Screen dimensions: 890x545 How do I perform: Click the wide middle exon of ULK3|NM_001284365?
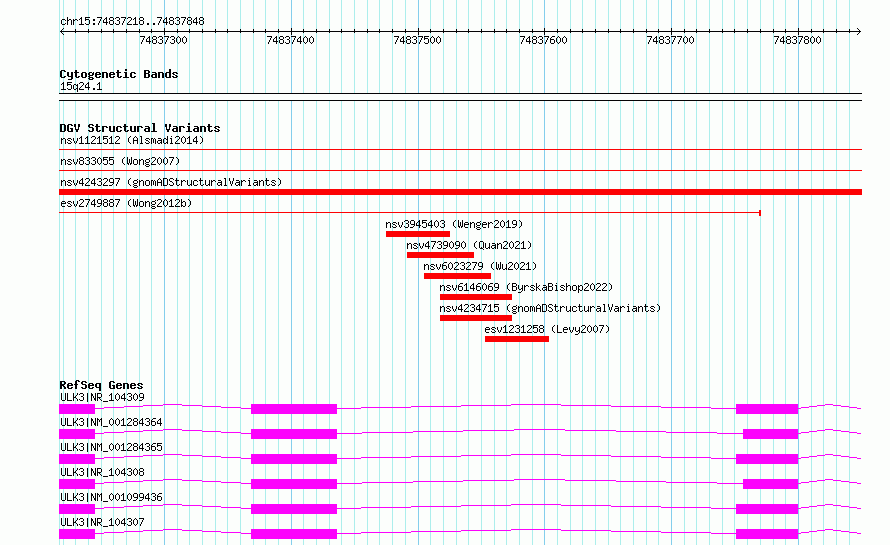pos(294,459)
